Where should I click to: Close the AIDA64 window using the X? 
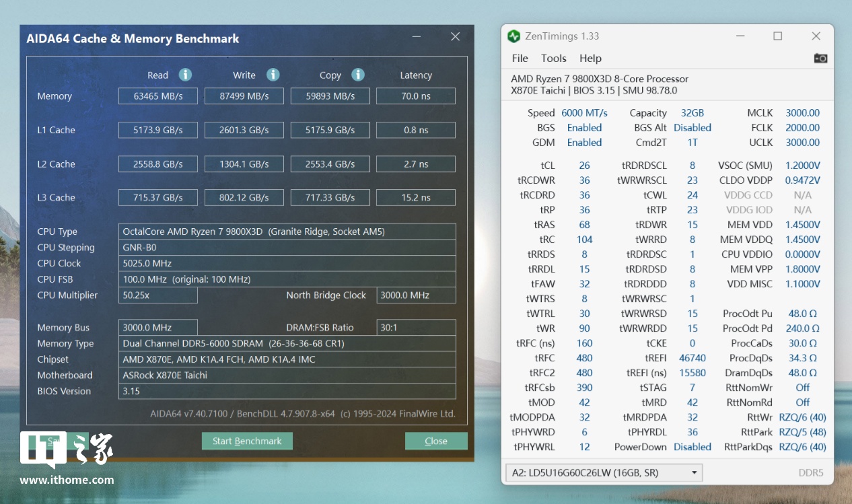coord(456,37)
